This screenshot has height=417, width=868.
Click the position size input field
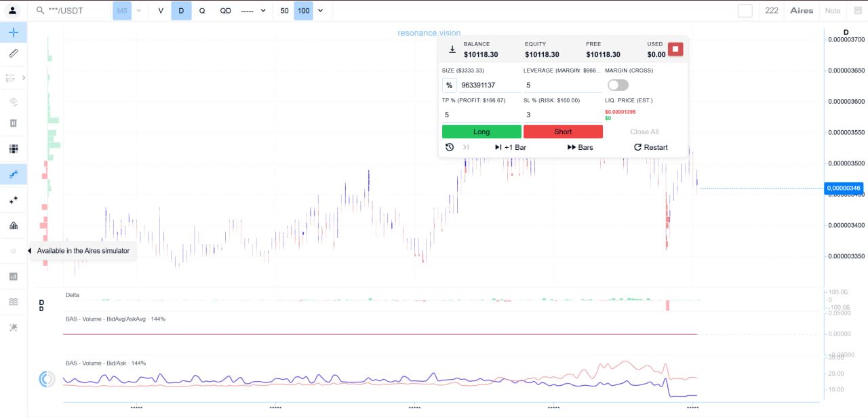pos(490,85)
